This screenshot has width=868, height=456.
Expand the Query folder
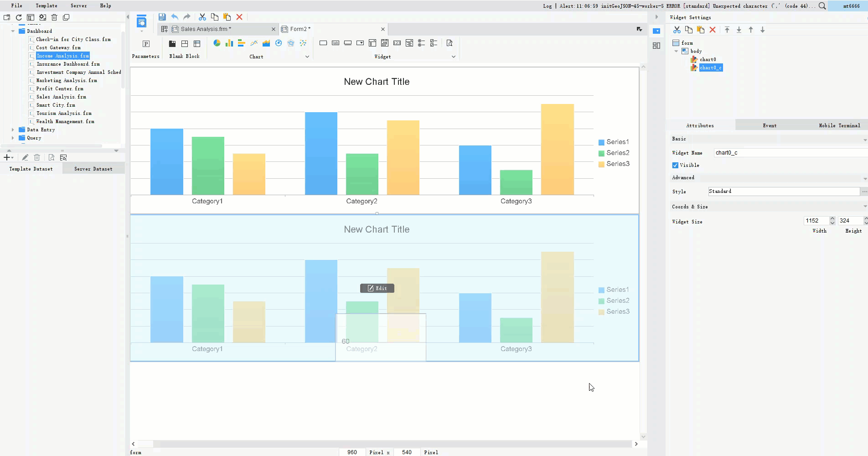point(13,138)
